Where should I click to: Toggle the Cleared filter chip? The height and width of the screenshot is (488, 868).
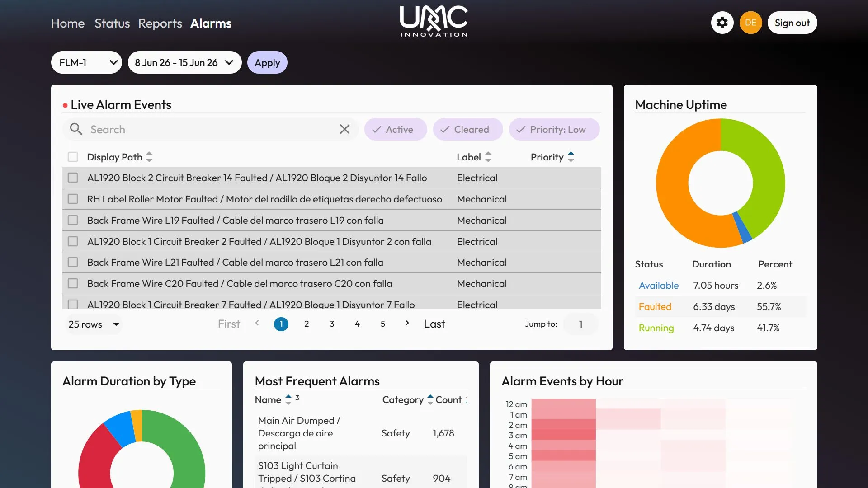tap(468, 129)
